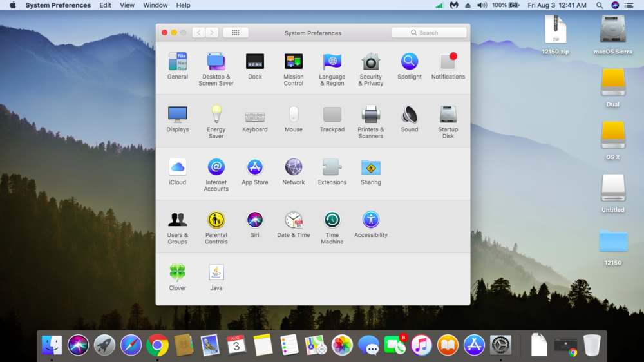Open iTunes from the Dock
The image size is (644, 362).
pyautogui.click(x=421, y=345)
